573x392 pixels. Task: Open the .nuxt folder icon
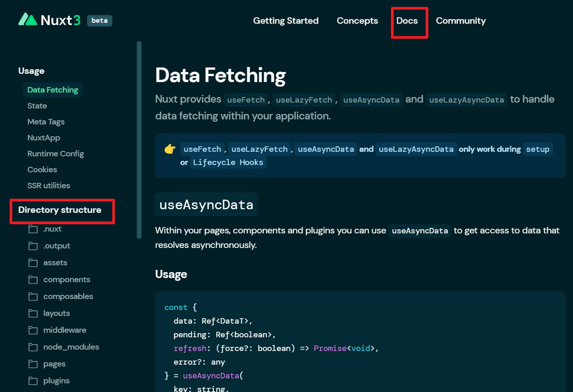[x=33, y=229]
